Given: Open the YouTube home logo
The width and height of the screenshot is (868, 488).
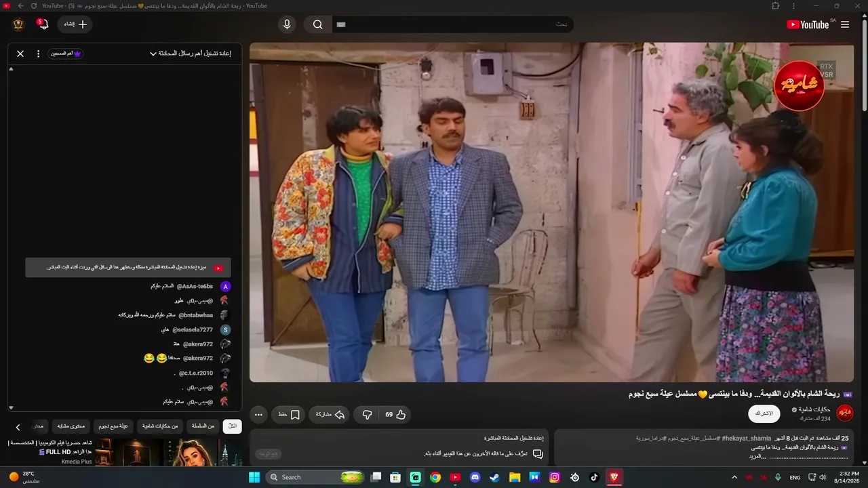Looking at the screenshot, I should point(808,24).
